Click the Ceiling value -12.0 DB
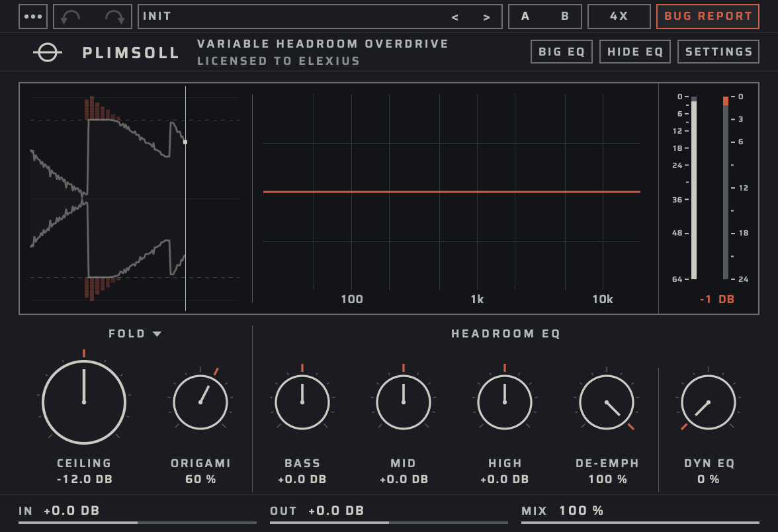Viewport: 778px width, 532px height. point(85,479)
